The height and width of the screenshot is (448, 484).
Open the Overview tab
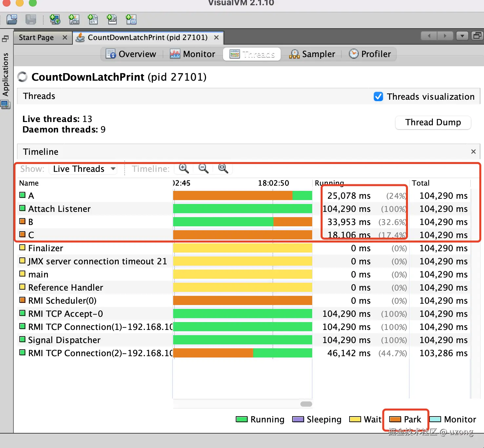131,54
